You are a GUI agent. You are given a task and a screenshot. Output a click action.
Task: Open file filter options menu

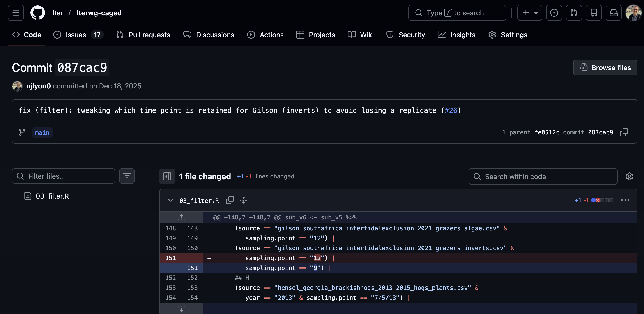[x=127, y=176]
